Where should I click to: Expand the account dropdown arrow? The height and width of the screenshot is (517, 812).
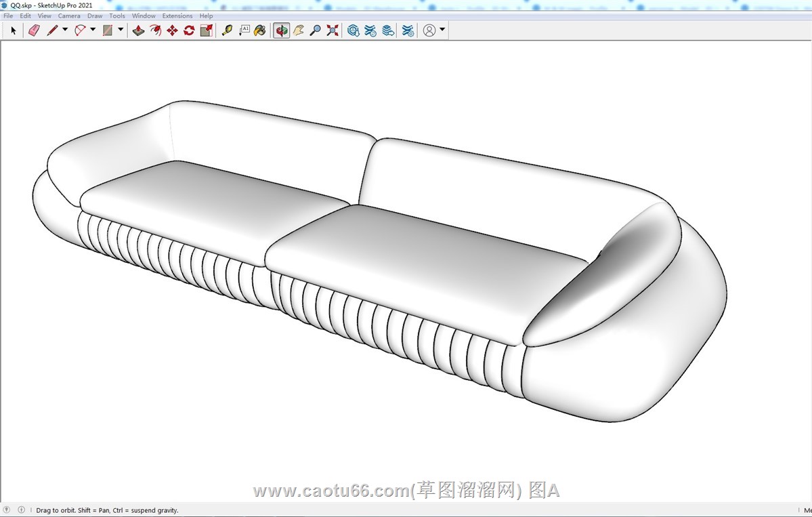point(442,30)
